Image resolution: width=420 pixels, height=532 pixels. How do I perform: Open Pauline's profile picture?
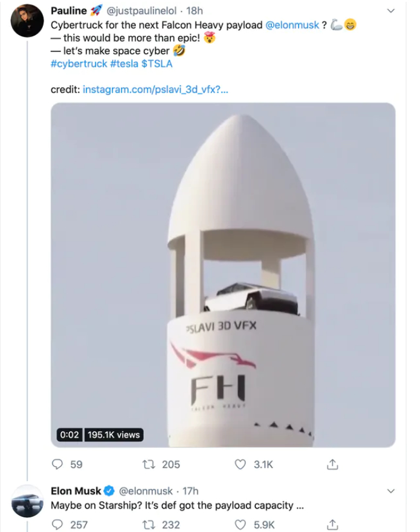click(x=28, y=21)
